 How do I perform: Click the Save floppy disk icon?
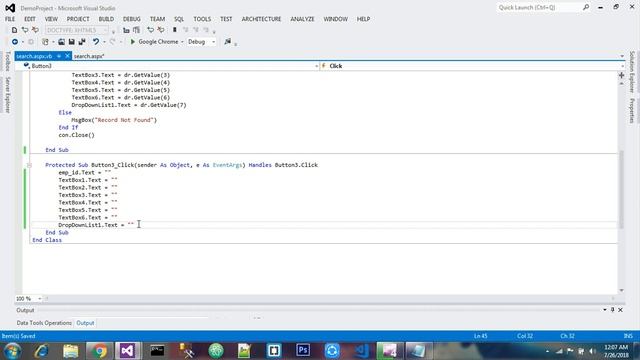click(71, 42)
